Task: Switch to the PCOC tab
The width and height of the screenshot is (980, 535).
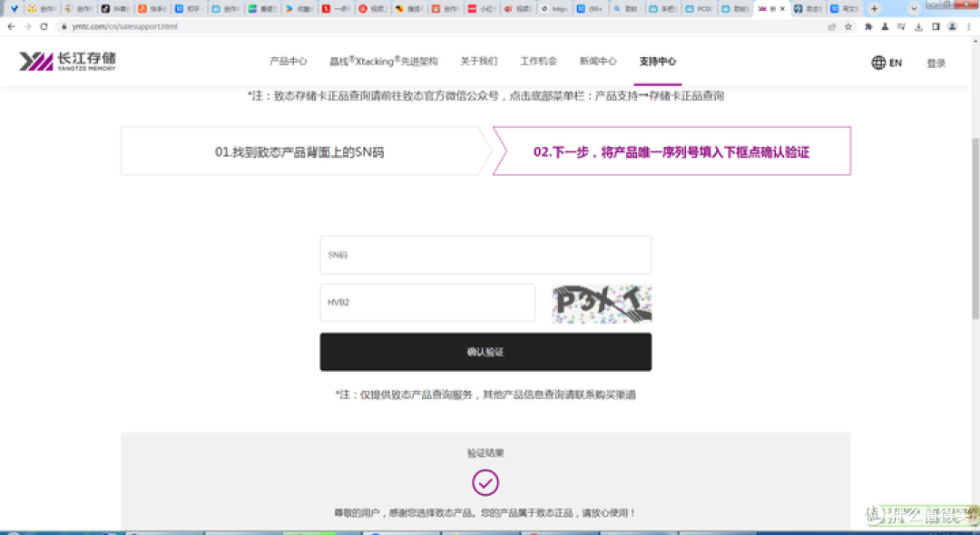Action: point(699,9)
